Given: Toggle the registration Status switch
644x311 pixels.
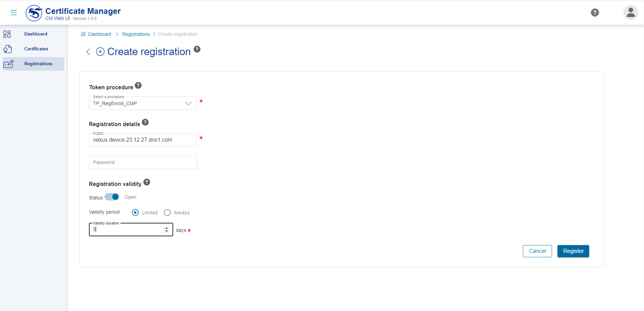Looking at the screenshot, I should point(112,197).
